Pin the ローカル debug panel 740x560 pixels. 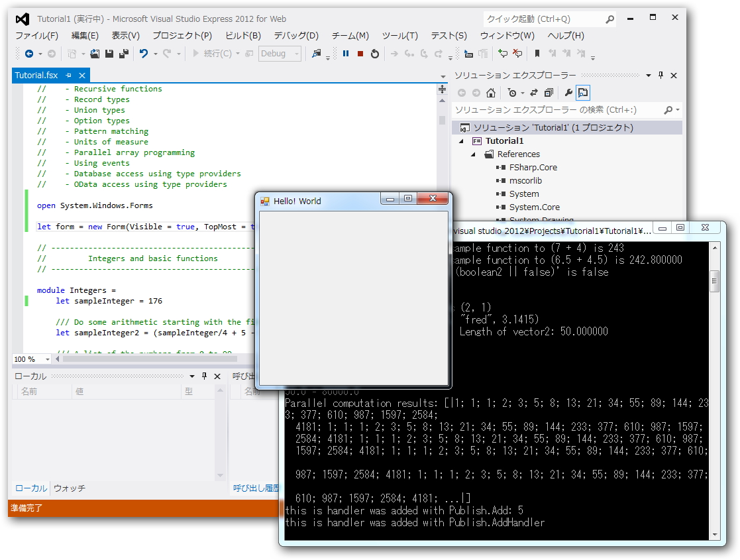205,376
